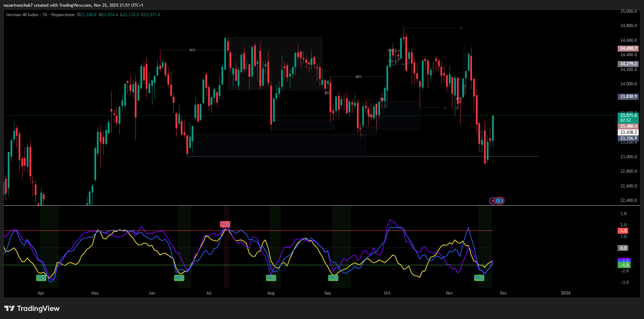Click the 2026 label on the time axis
This screenshot has width=644, height=319.
point(566,293)
